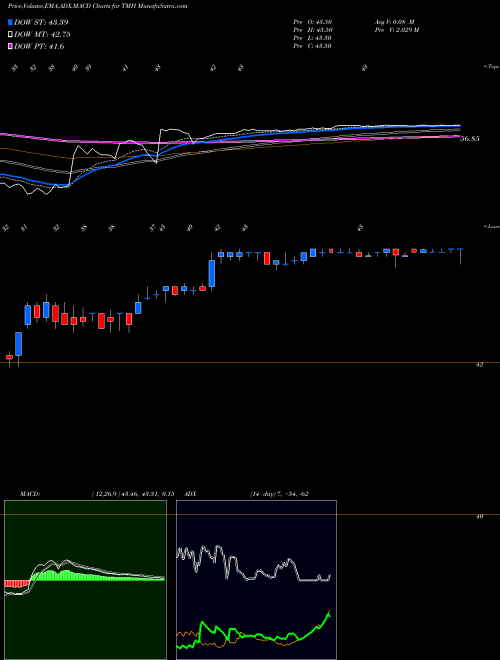The height and width of the screenshot is (660, 500).
Task: Click the ADX panel heading
Action: tap(191, 494)
